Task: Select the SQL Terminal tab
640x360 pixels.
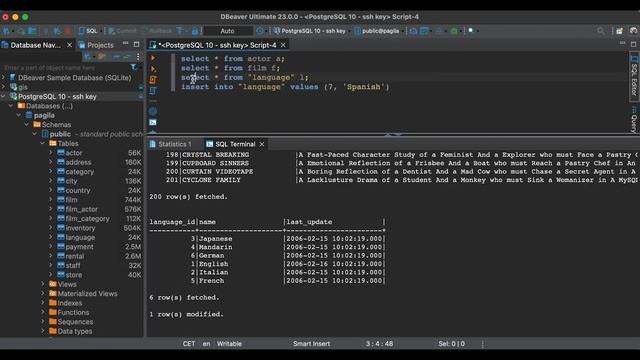Action: [231, 144]
